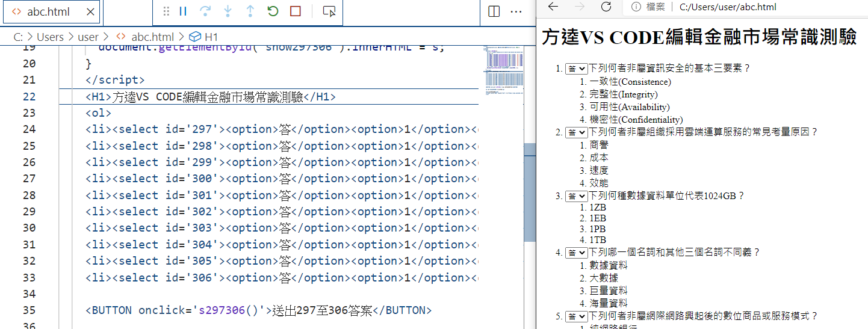Click the option 海量資料 in question 4

pyautogui.click(x=609, y=303)
